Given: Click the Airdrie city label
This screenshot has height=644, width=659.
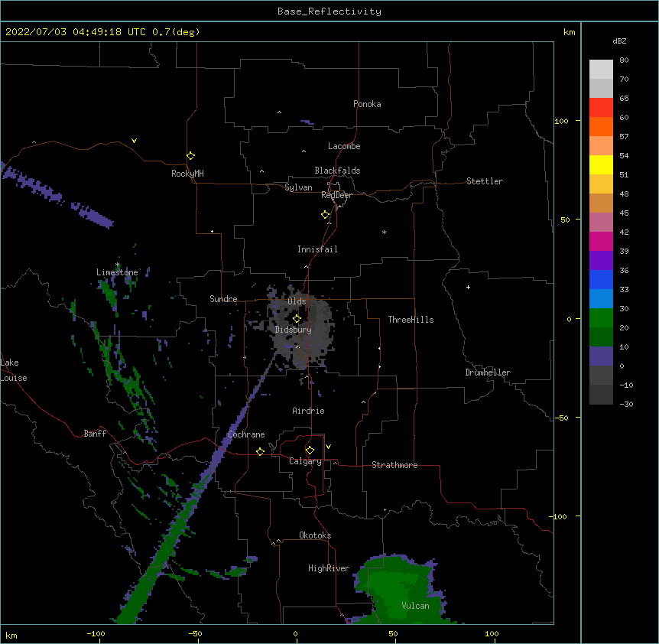Looking at the screenshot, I should tap(308, 411).
